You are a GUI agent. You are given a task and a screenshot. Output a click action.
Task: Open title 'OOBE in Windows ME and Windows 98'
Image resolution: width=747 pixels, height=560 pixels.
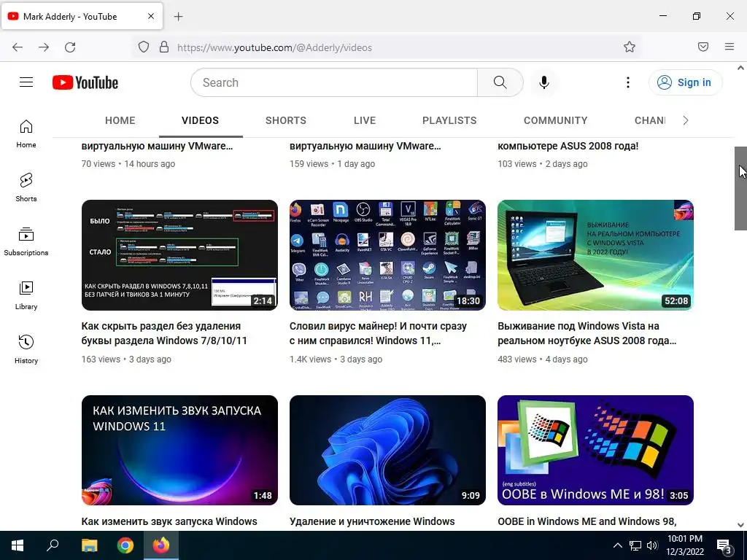587,521
